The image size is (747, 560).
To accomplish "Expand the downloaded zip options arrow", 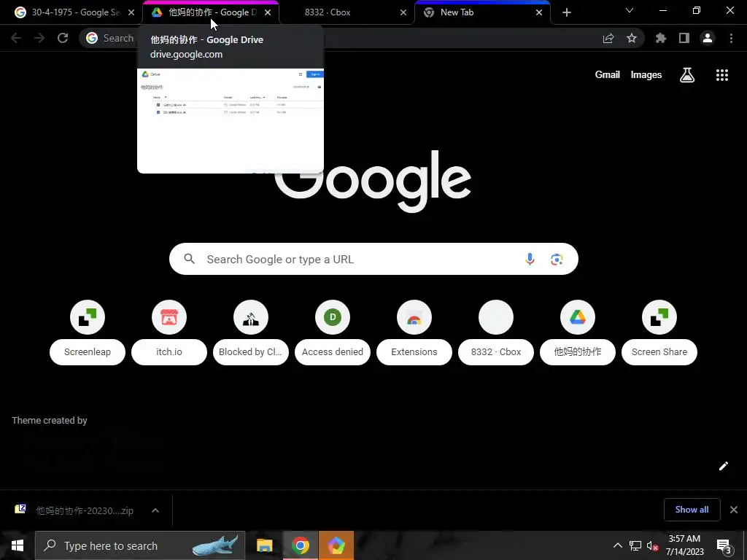I will pos(155,510).
